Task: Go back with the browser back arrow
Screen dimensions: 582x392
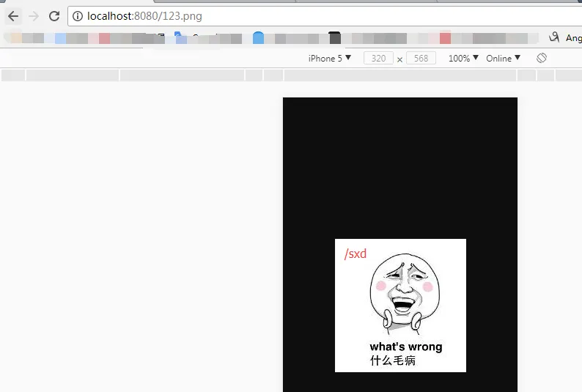Action: tap(13, 16)
